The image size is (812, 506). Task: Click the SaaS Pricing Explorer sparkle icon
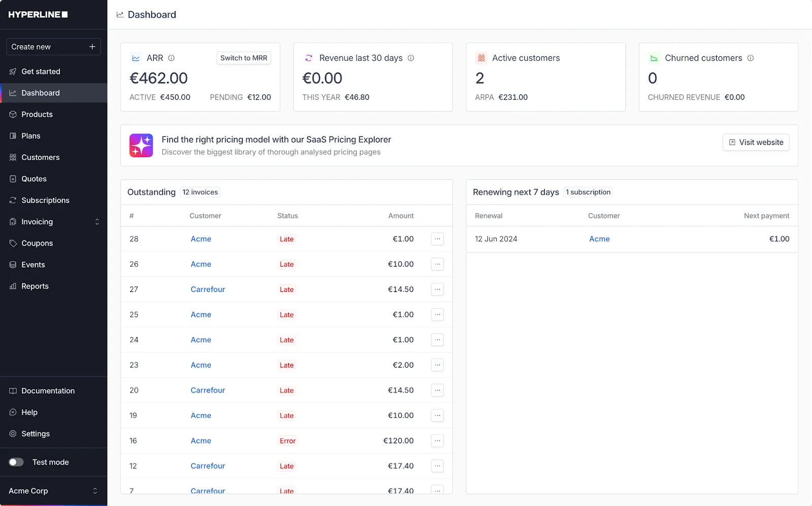click(x=141, y=146)
